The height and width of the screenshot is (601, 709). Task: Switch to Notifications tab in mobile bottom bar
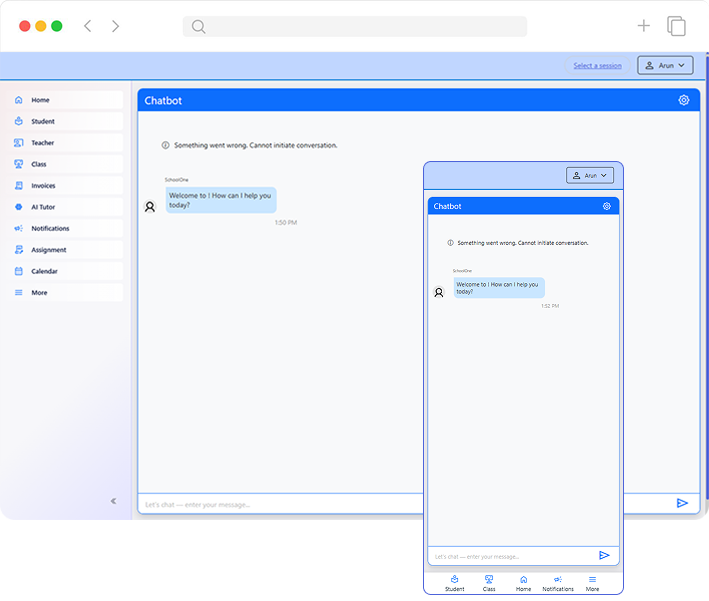[x=558, y=583]
